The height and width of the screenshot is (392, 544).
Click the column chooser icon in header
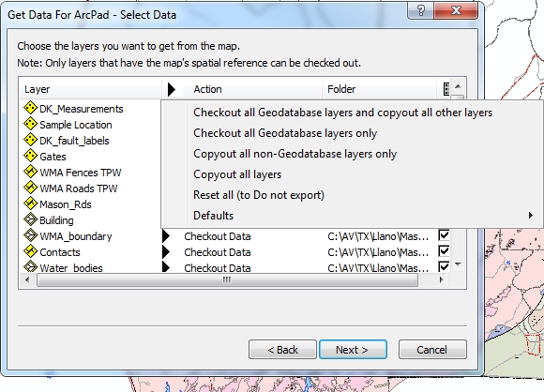[446, 89]
